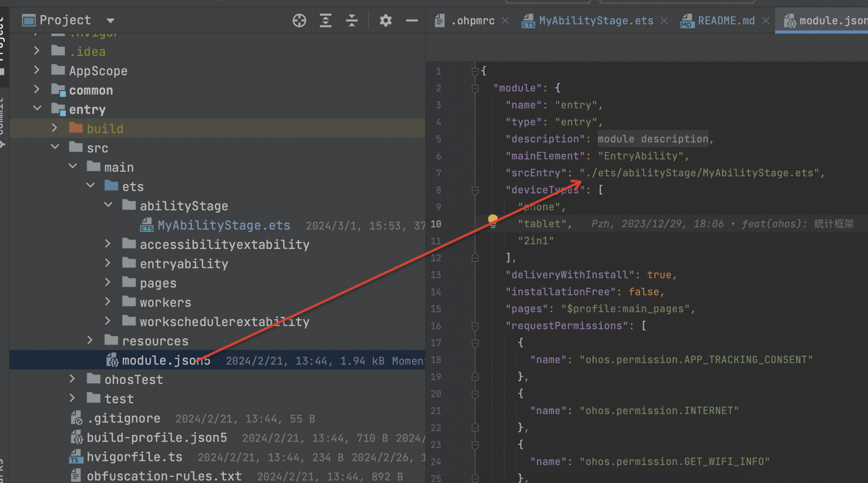Close the MyAbilityStage.ets tab
Image resolution: width=868 pixels, height=483 pixels.
664,21
